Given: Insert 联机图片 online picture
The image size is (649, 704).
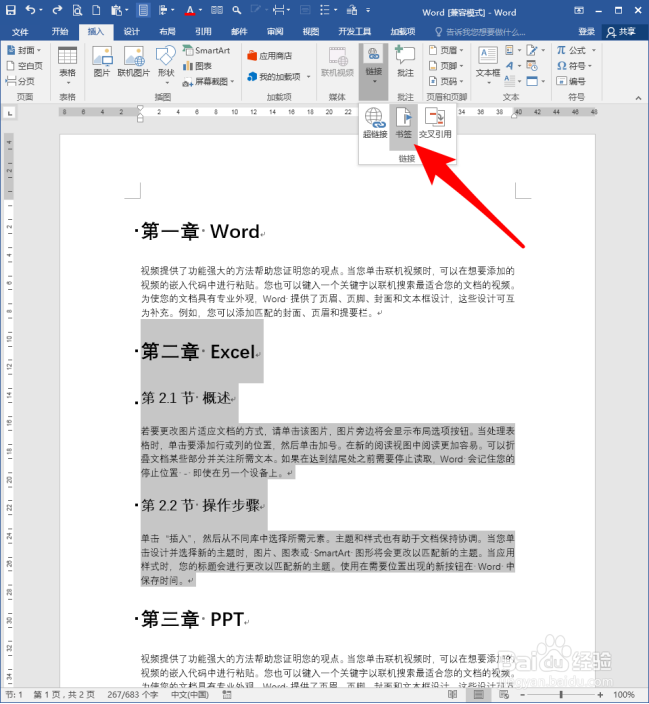Looking at the screenshot, I should (x=133, y=62).
